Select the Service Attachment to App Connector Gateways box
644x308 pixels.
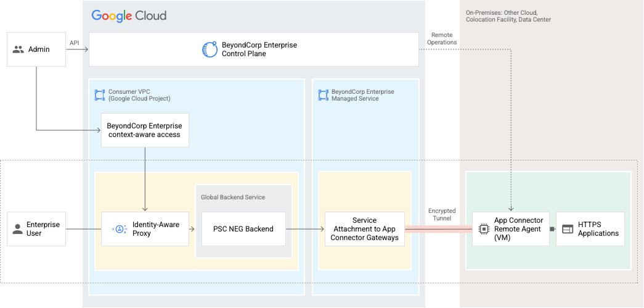click(364, 229)
